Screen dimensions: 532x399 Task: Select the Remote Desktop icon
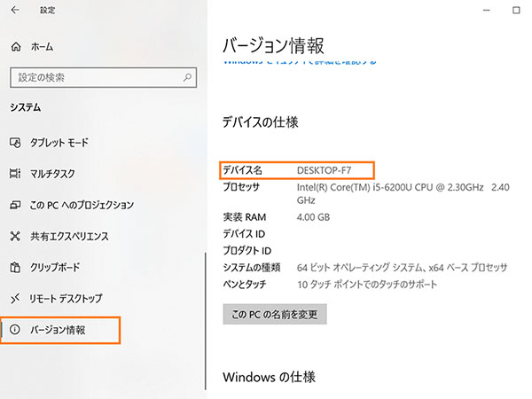pyautogui.click(x=15, y=299)
